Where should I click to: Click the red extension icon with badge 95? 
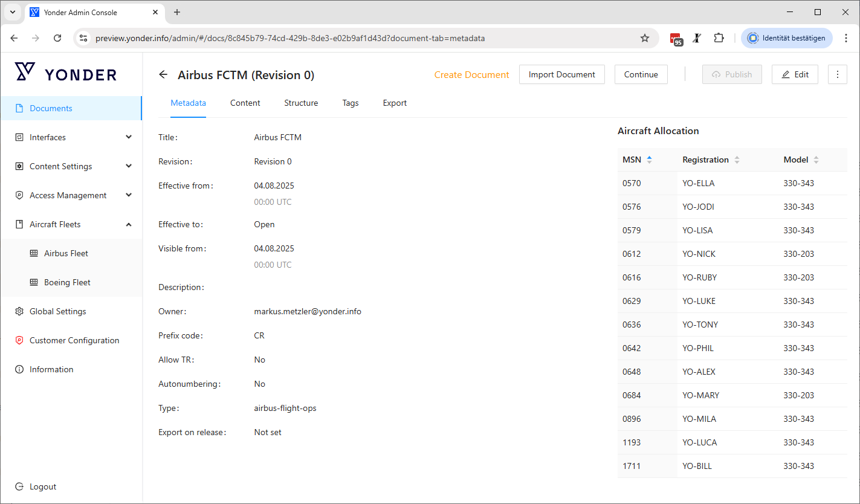coord(676,39)
